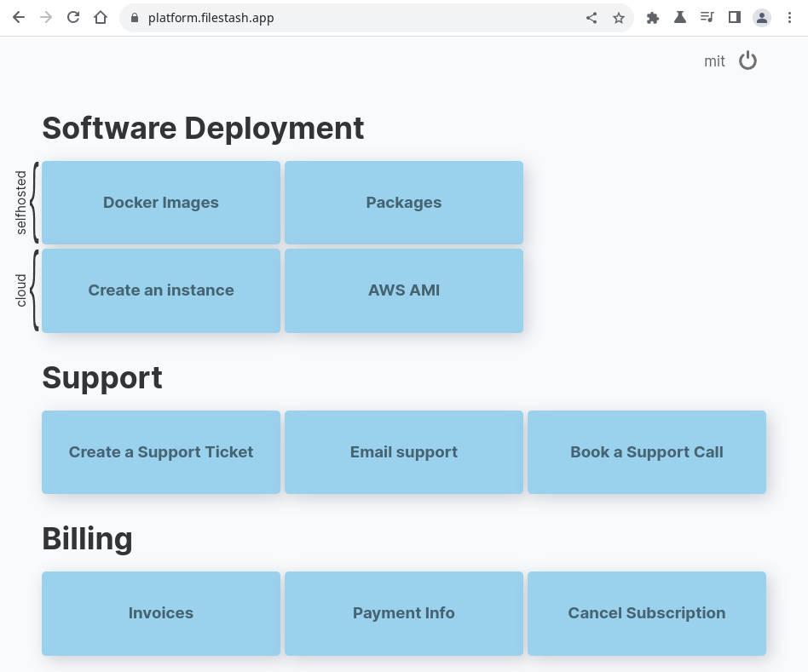Image resolution: width=808 pixels, height=672 pixels.
Task: Open the media control icon
Action: click(x=707, y=17)
